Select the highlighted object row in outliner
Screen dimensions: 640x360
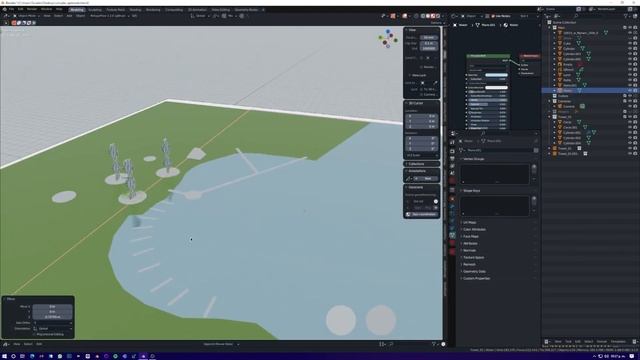coord(590,91)
